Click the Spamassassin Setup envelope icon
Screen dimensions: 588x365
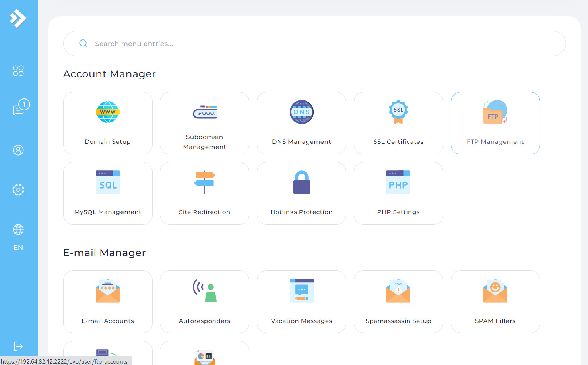point(398,291)
